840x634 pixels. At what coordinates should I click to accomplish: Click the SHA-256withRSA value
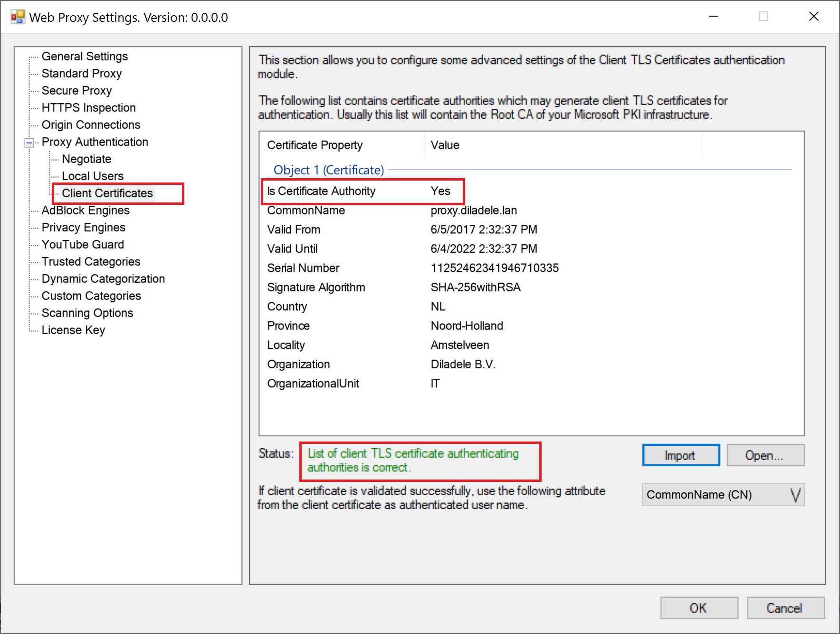(476, 287)
